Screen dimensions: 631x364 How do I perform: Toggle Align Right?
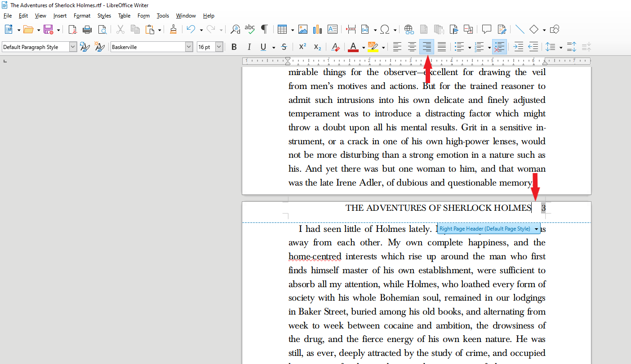point(427,47)
